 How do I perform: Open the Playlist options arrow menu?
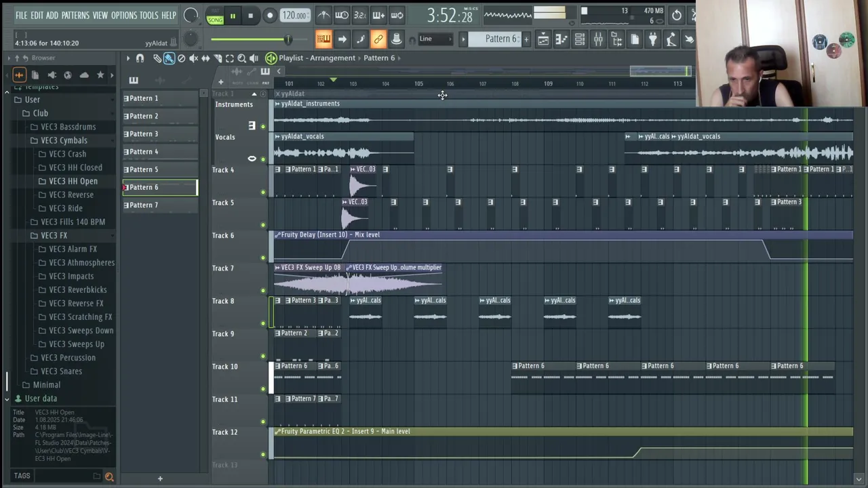click(x=127, y=58)
